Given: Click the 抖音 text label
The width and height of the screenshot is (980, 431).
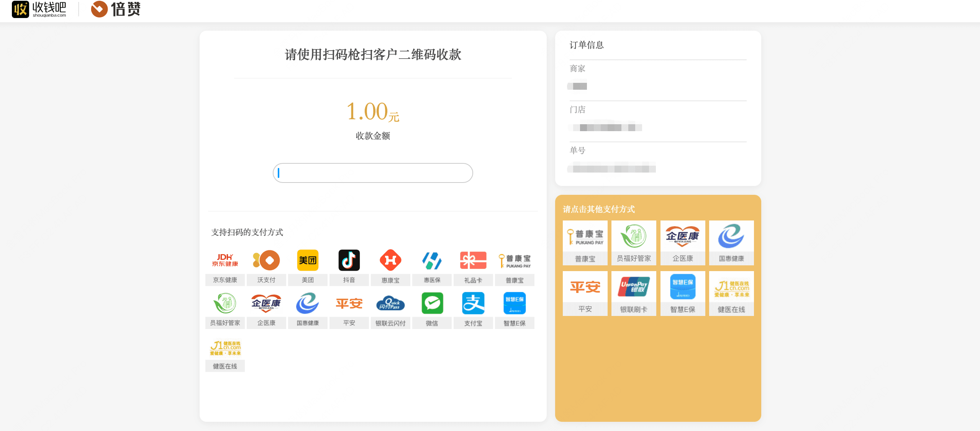Looking at the screenshot, I should click(x=349, y=280).
